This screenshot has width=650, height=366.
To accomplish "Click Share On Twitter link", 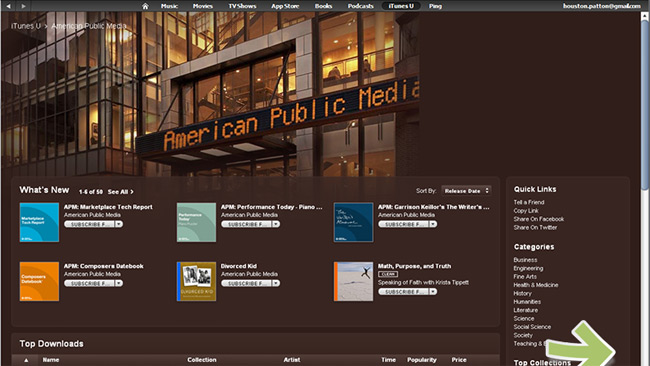I will point(536,227).
